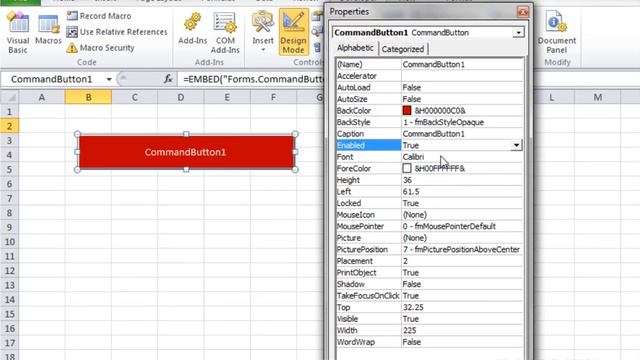Select column L header
640x360 pixels.
[x=551, y=97]
